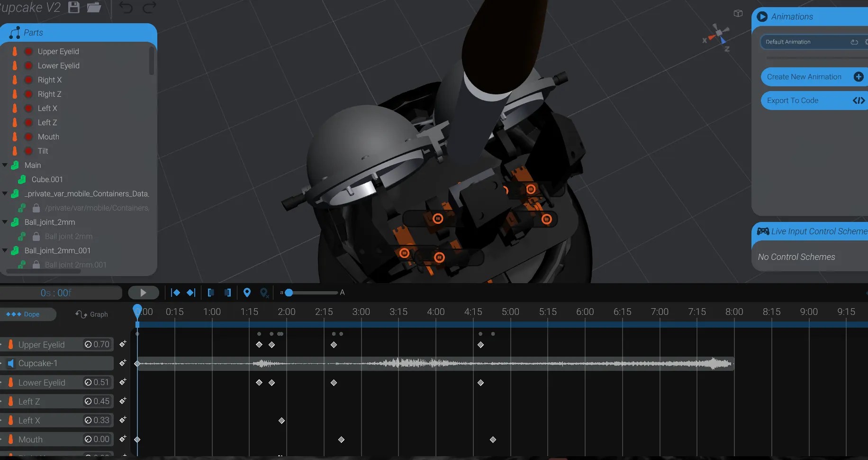Add keyframe on the Mouth track
The height and width of the screenshot is (460, 868).
point(123,439)
